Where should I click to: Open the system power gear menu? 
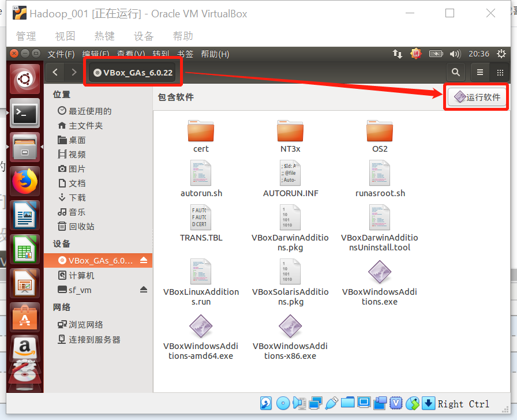pos(501,54)
